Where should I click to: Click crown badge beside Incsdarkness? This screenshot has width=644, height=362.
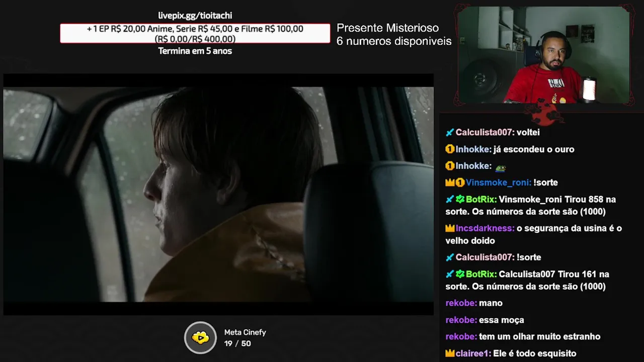pos(450,228)
